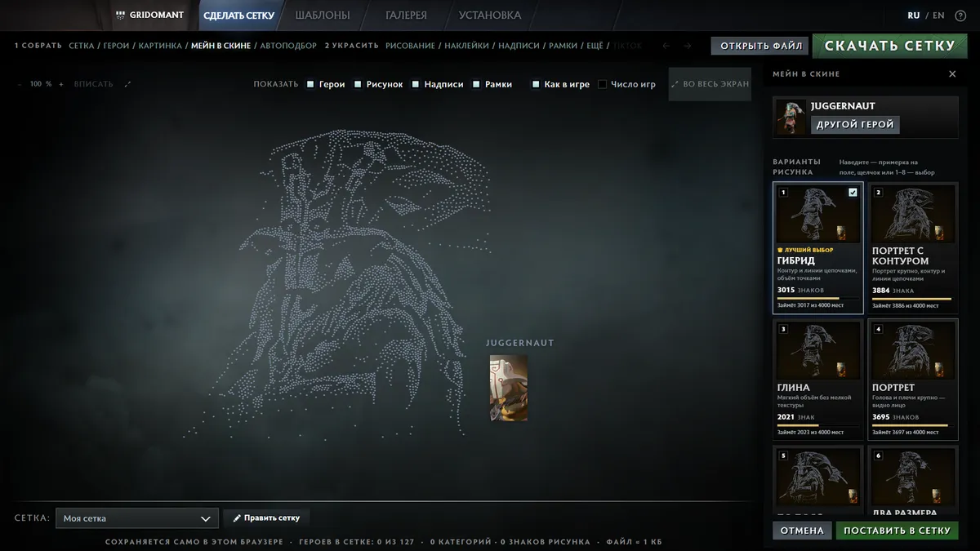Open the Ещё menu in Украсить
The image size is (980, 551).
point(595,46)
